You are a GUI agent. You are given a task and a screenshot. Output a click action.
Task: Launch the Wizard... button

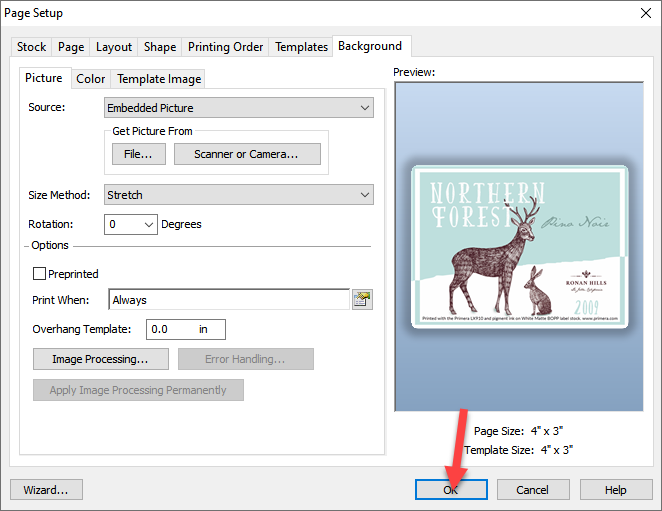46,490
